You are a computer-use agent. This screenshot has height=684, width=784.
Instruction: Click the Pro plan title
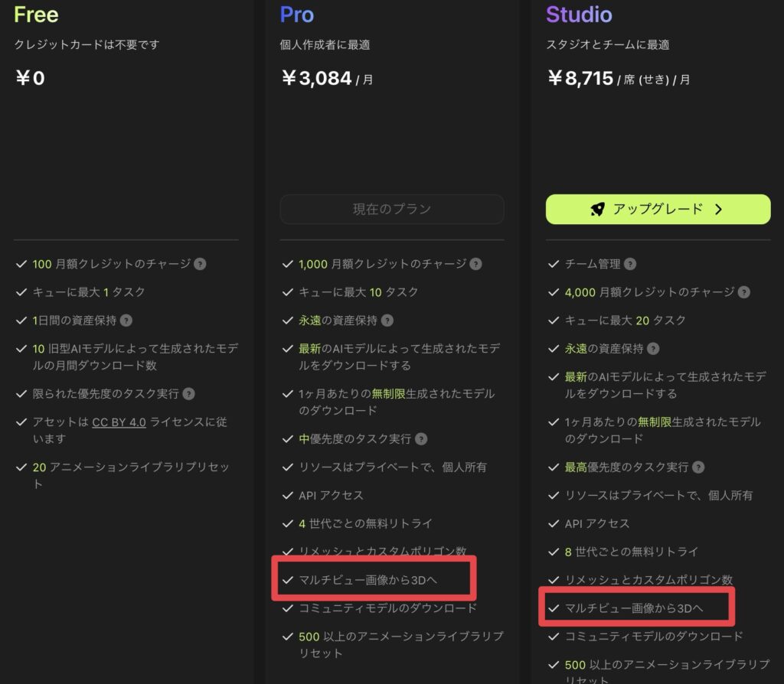click(x=297, y=15)
